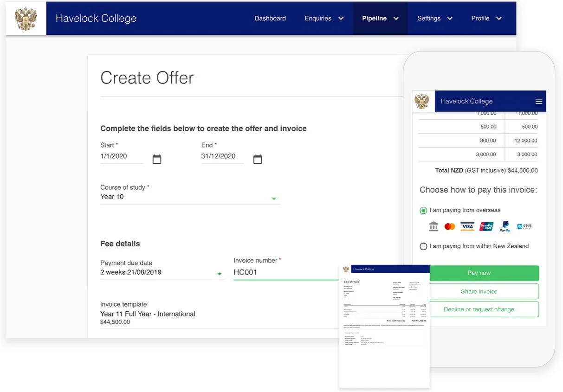Click the Share invoice button
The height and width of the screenshot is (392, 563).
pos(479,291)
